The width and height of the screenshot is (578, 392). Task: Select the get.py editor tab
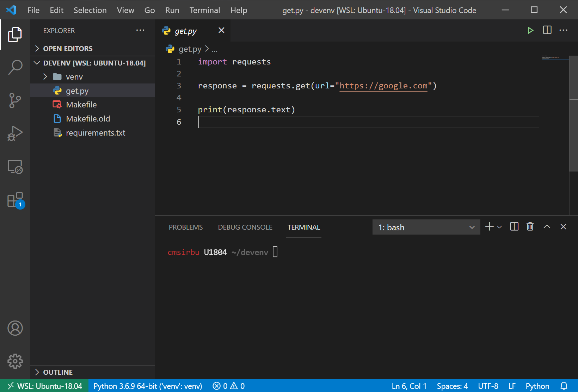tap(192, 31)
